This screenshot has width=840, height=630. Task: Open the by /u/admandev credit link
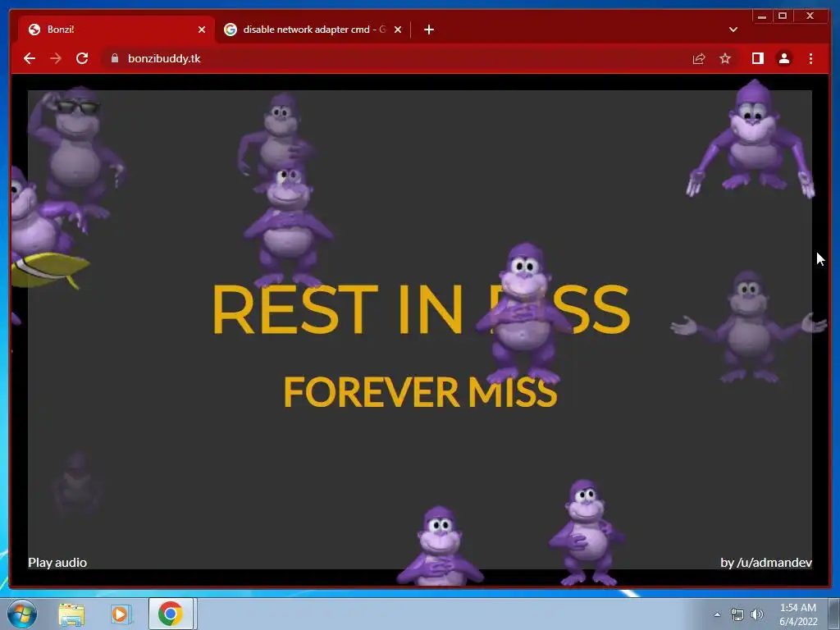[x=766, y=563]
